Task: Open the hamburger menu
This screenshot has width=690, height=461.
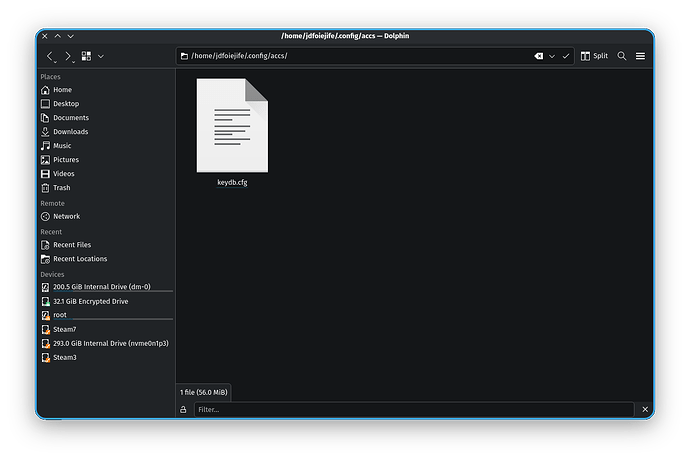Action: coord(640,56)
